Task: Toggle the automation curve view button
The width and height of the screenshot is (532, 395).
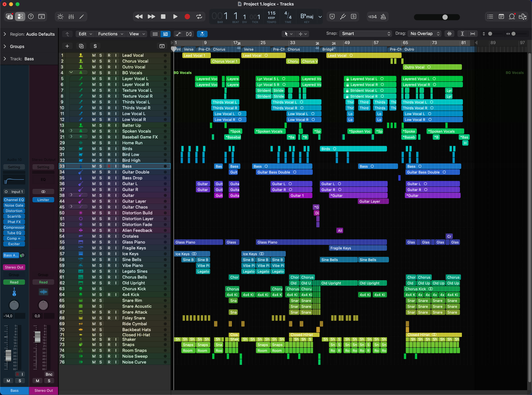Action: coord(178,34)
